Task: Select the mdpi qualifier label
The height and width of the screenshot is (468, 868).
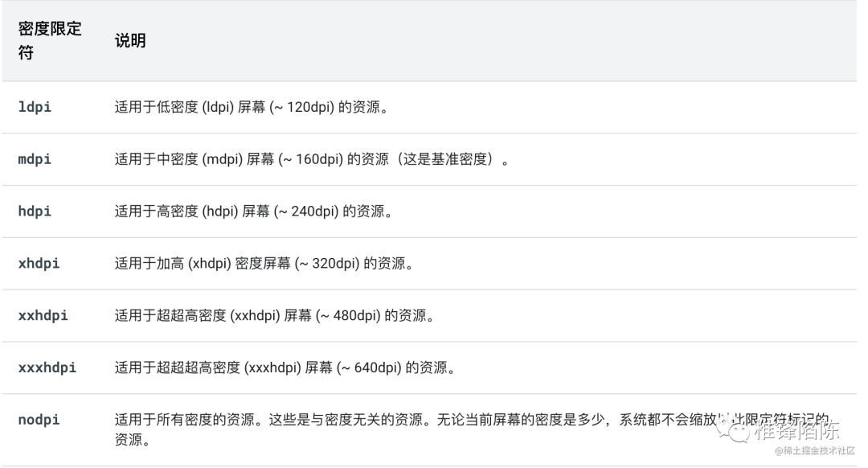Action: (35, 159)
